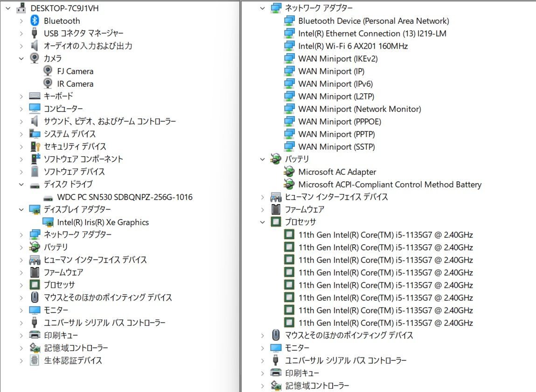Click the fingerprint icon beside 生体認証デバイス
The image size is (536, 392).
(x=35, y=360)
